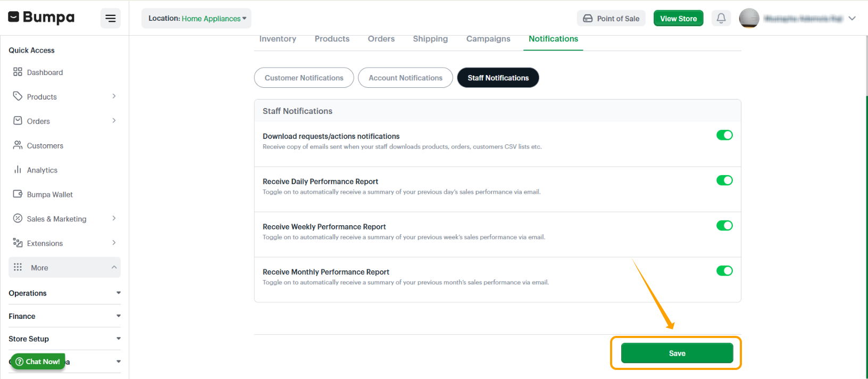Click the user profile avatar

[749, 18]
